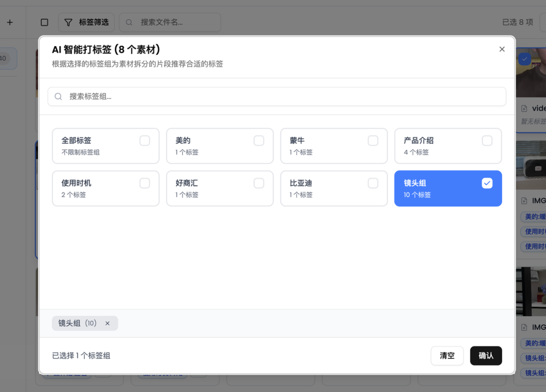
Task: Select the 产品介绍 tag group card
Action: coord(448,146)
